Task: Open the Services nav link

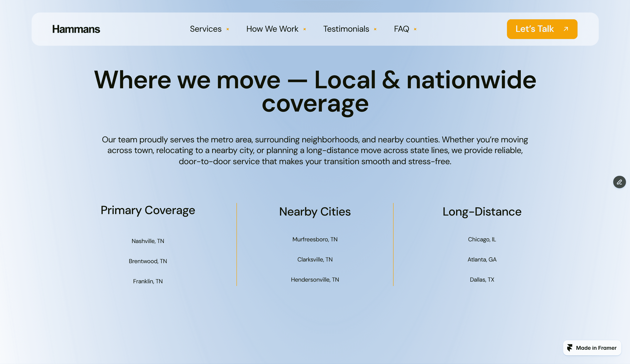Action: click(206, 29)
